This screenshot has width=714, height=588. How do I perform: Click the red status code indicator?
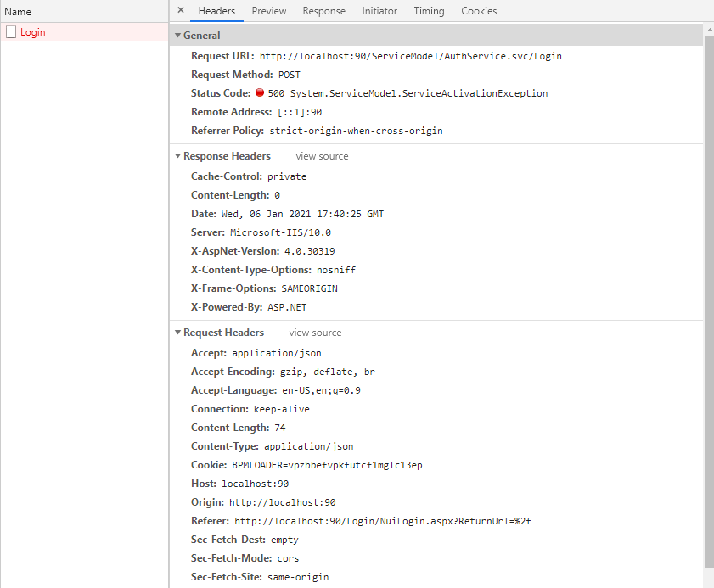point(260,92)
